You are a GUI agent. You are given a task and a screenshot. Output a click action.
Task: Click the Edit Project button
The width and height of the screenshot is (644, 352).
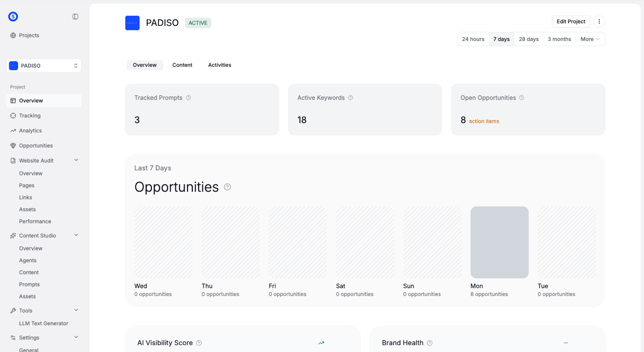click(571, 21)
